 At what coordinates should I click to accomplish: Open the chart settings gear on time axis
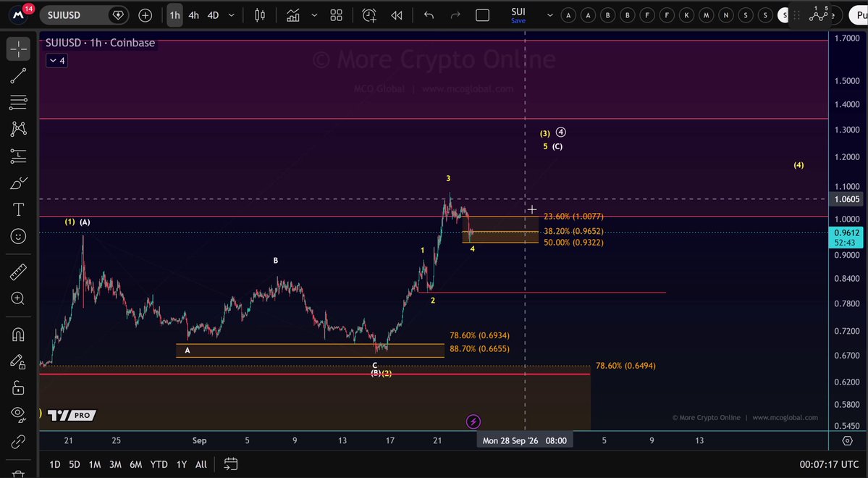848,441
